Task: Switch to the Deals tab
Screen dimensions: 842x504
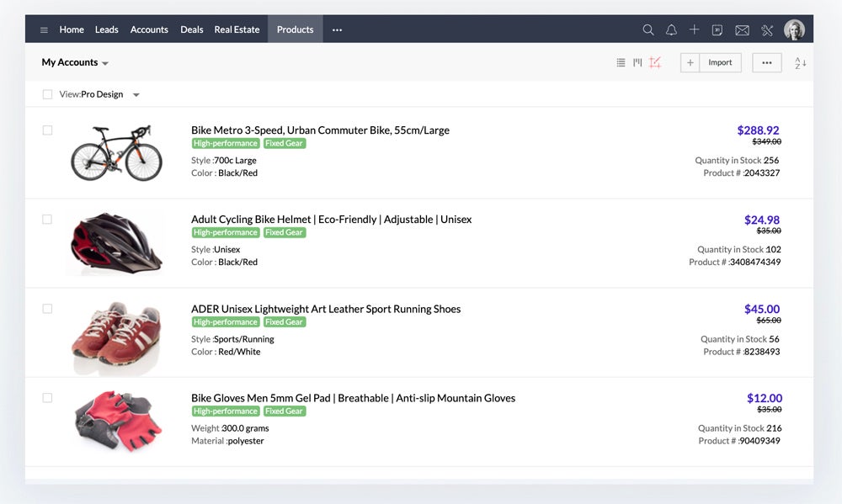Action: 192,29
